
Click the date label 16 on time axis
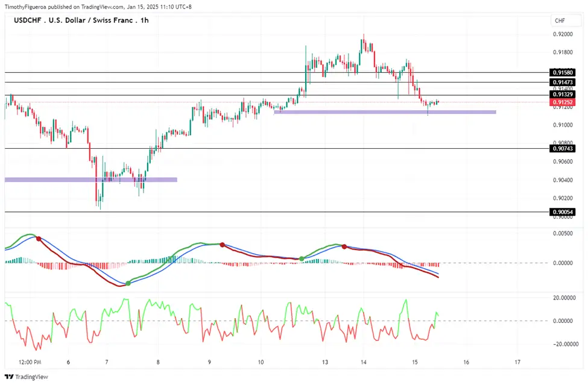point(466,362)
